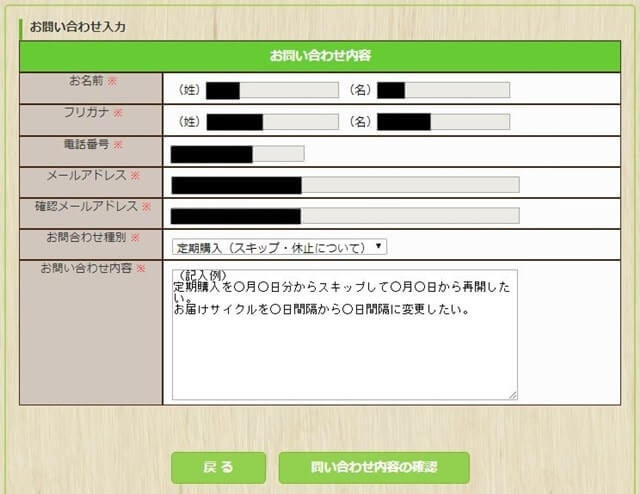The width and height of the screenshot is (640, 494).
Task: Click inside the お問い合わせ内容 text area
Action: point(344,334)
